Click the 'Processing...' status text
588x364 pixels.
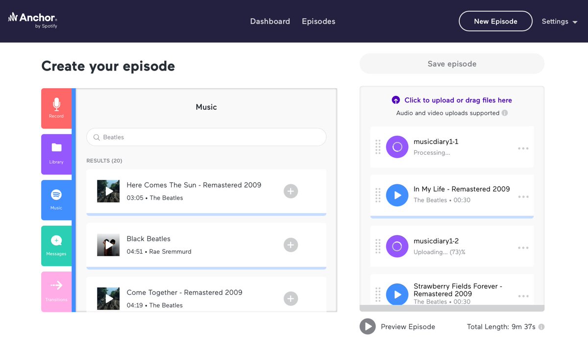pos(432,153)
